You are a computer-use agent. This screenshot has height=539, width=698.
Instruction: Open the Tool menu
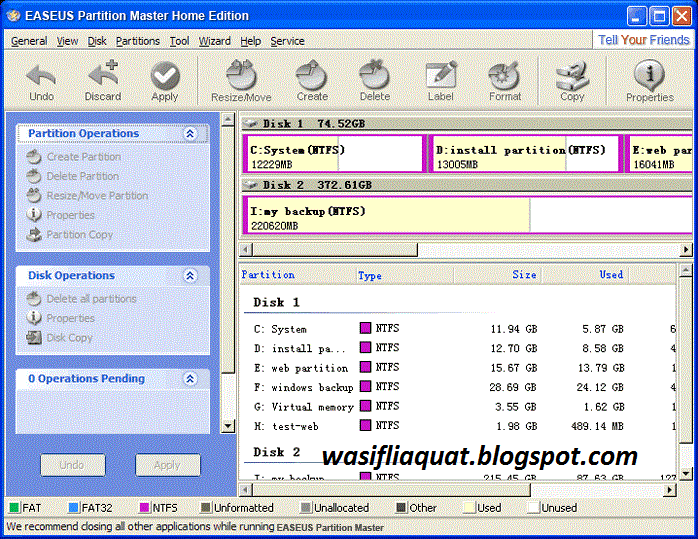179,41
